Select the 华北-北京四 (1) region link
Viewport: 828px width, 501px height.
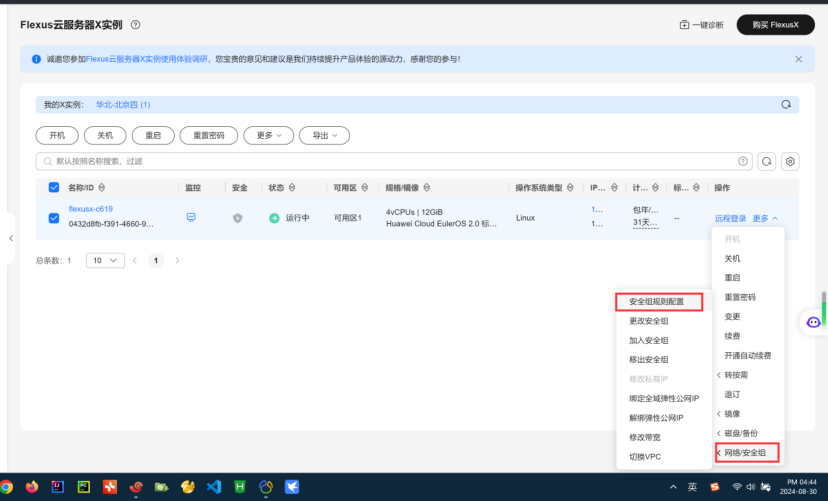point(123,105)
